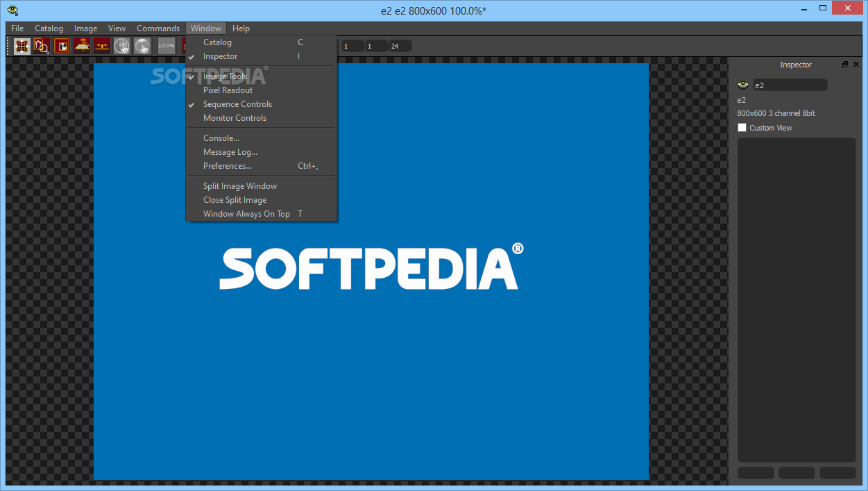Click the image name field showing e2
Viewport: 868px width, 491px height.
tap(790, 85)
